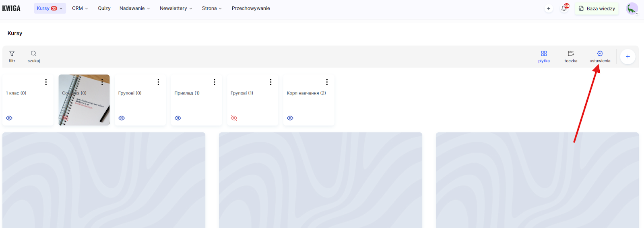The height and width of the screenshot is (228, 644).
Task: Open the filtr funnel icon
Action: pyautogui.click(x=12, y=53)
